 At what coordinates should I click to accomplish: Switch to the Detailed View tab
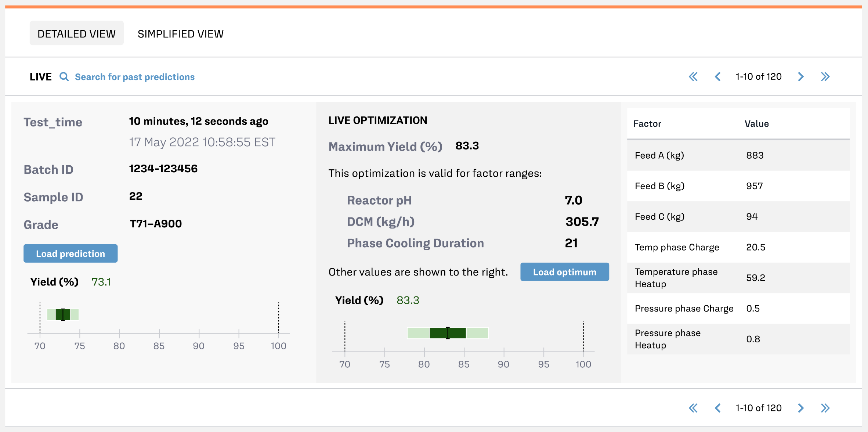(76, 34)
